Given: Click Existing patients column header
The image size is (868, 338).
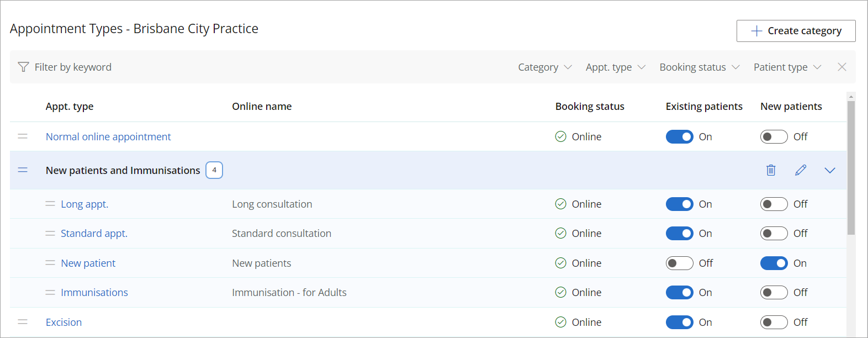Looking at the screenshot, I should tap(704, 106).
